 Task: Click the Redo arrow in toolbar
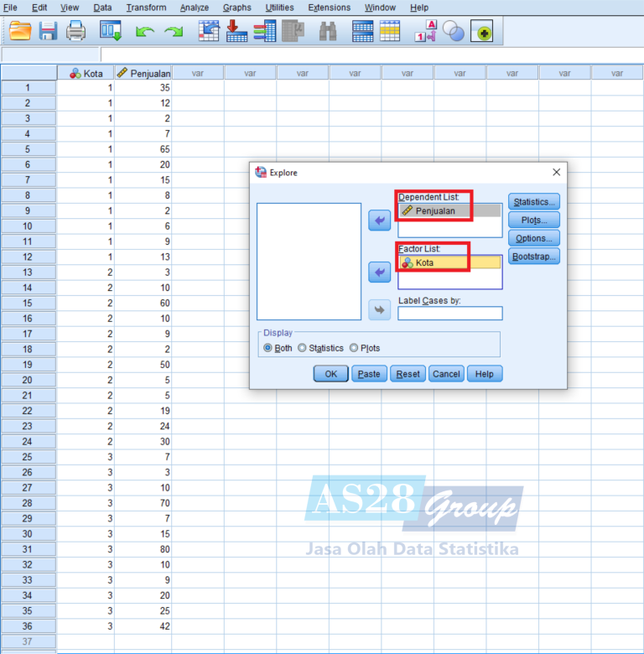click(174, 32)
